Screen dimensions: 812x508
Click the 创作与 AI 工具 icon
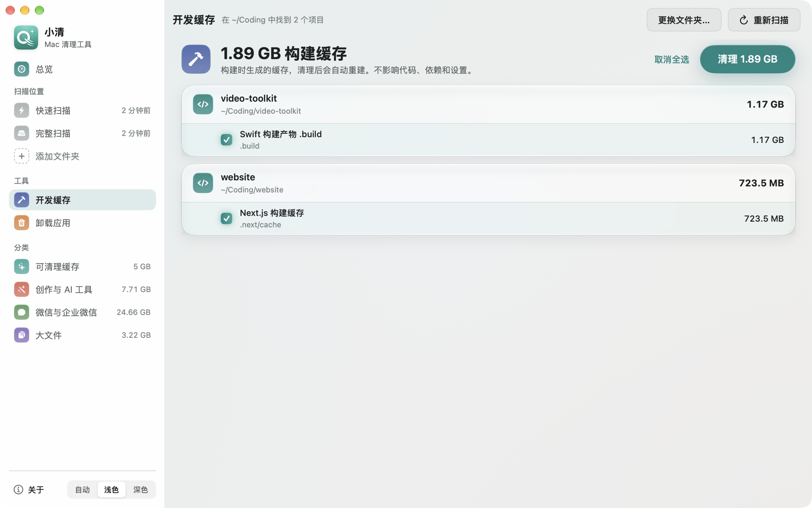click(x=22, y=290)
